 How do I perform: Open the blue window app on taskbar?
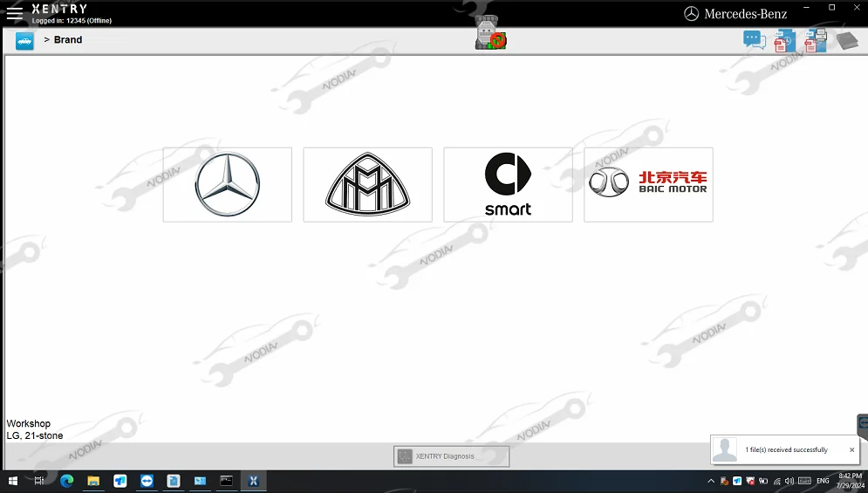[200, 481]
